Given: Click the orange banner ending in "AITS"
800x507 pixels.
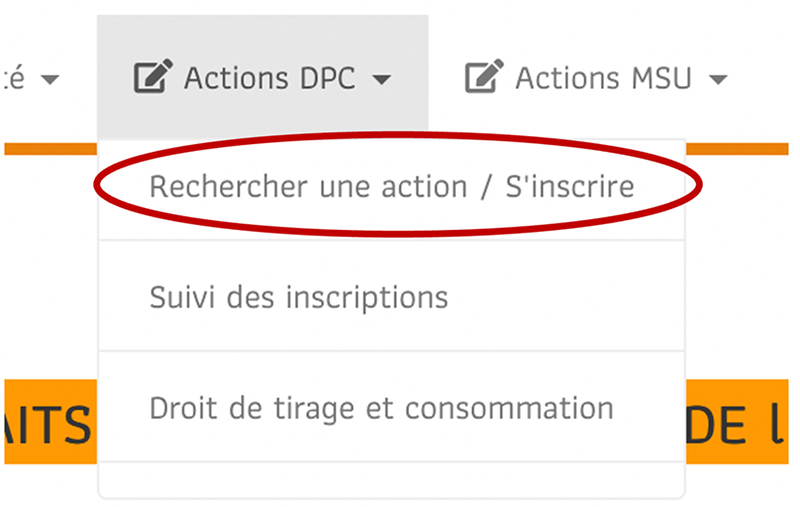Looking at the screenshot, I should click(x=51, y=422).
